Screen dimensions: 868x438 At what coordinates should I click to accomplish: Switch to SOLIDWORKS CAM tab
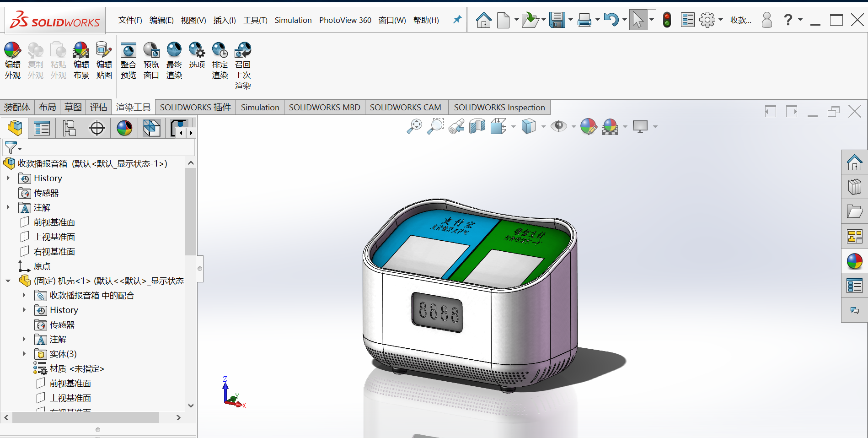[405, 107]
